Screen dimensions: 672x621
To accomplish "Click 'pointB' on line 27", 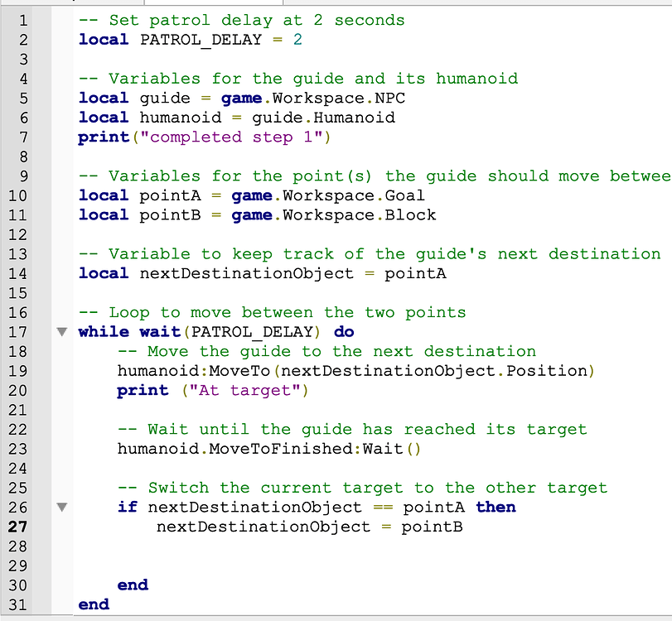I will [432, 527].
